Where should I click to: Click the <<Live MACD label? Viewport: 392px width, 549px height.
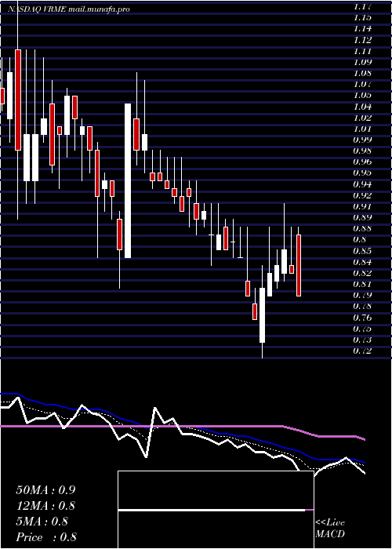click(330, 529)
